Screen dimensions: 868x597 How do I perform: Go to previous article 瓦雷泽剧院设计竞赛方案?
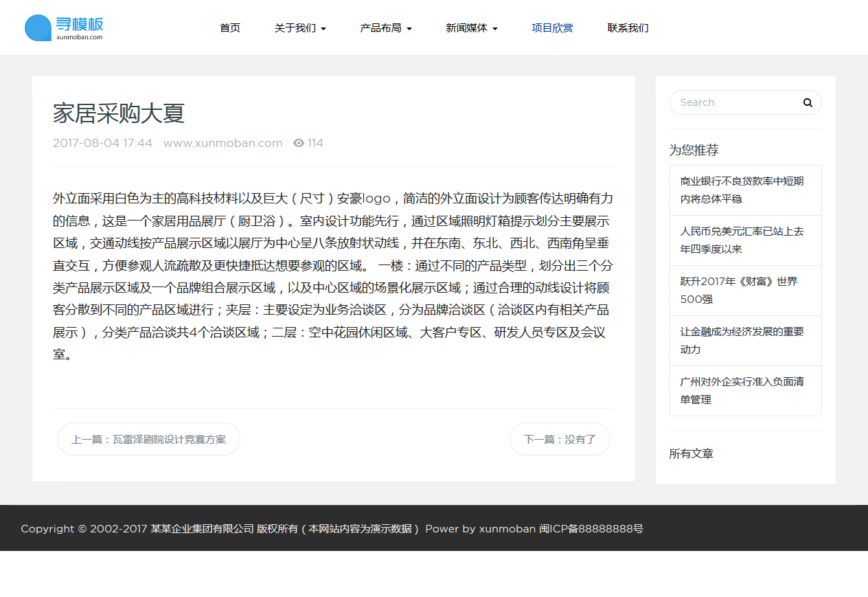pyautogui.click(x=148, y=439)
